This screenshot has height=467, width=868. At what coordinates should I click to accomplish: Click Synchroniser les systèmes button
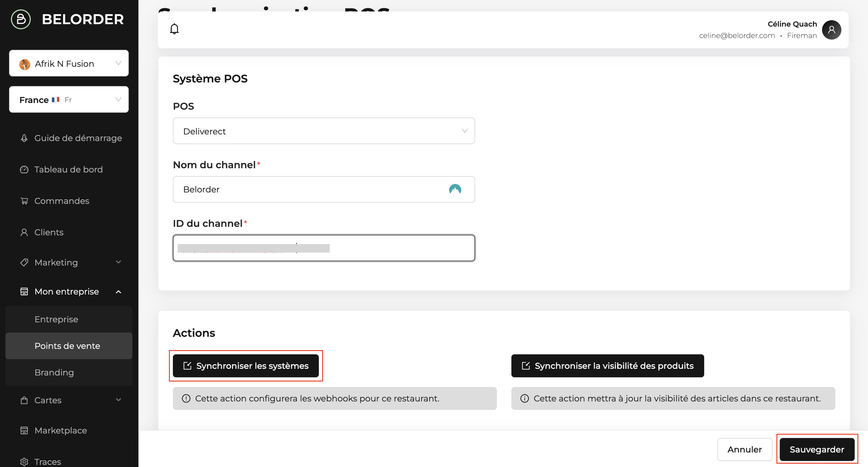246,366
